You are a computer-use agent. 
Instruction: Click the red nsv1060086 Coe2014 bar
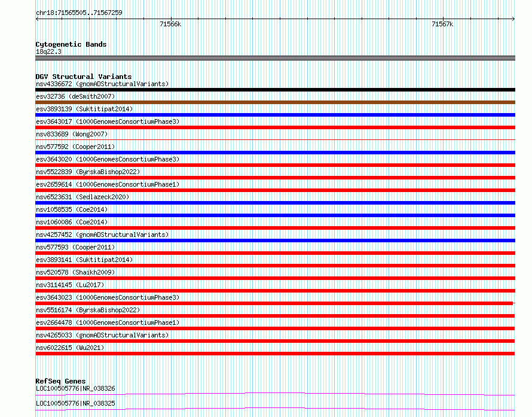tap(275, 228)
